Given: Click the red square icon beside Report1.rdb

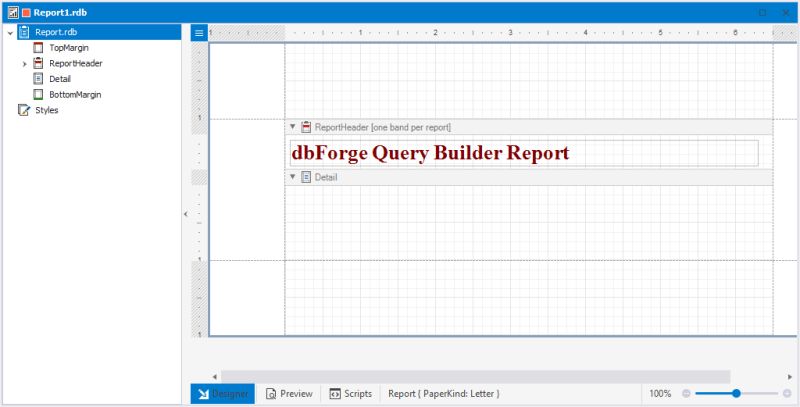Looking at the screenshot, I should [27, 12].
